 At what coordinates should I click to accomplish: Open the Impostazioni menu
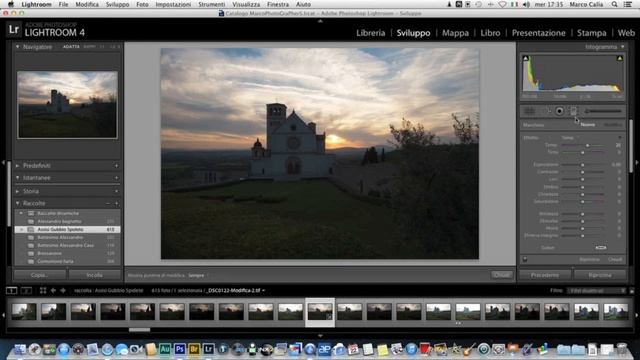[x=173, y=4]
